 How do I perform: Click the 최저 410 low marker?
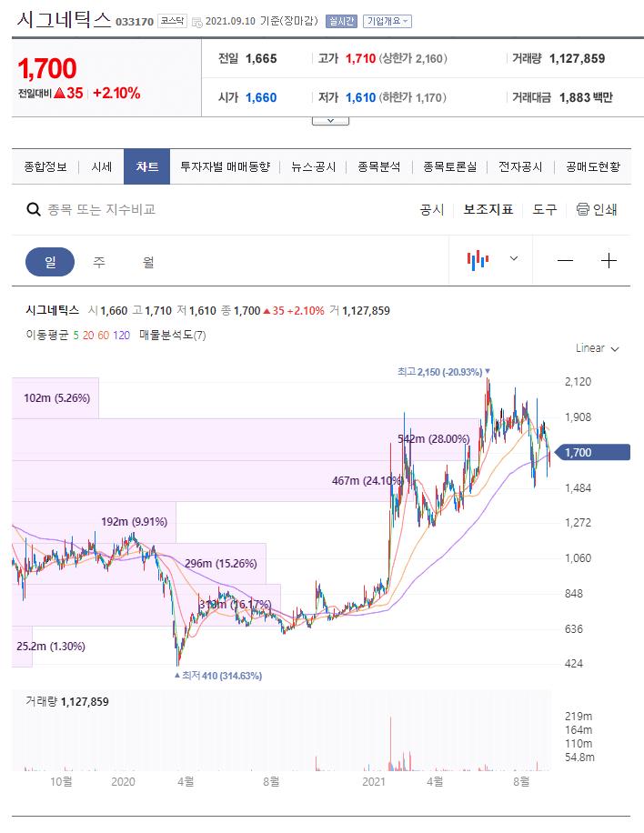tap(218, 676)
